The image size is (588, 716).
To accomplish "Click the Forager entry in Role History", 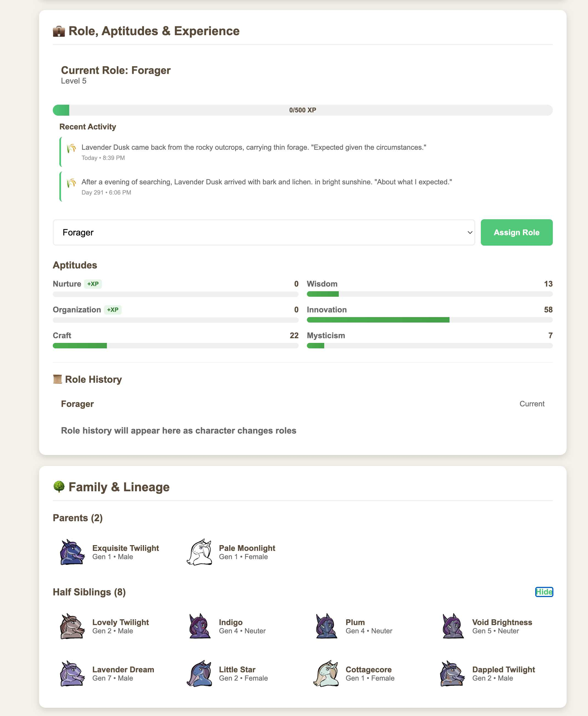I will (x=77, y=404).
